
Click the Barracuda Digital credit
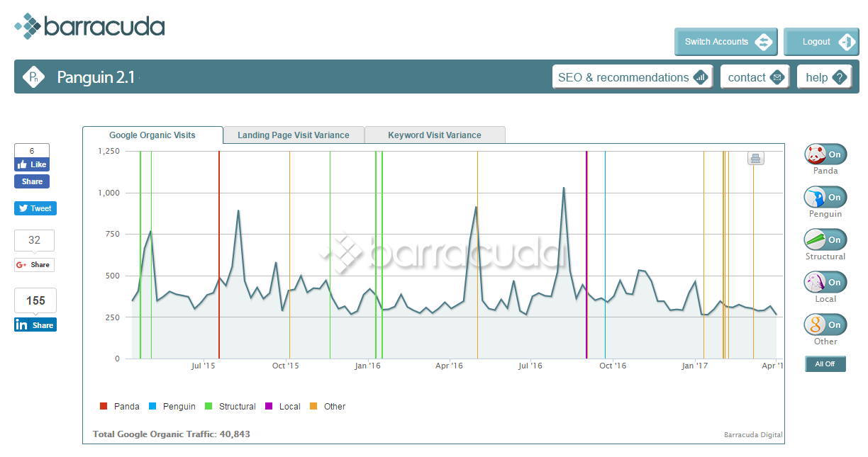pos(753,435)
